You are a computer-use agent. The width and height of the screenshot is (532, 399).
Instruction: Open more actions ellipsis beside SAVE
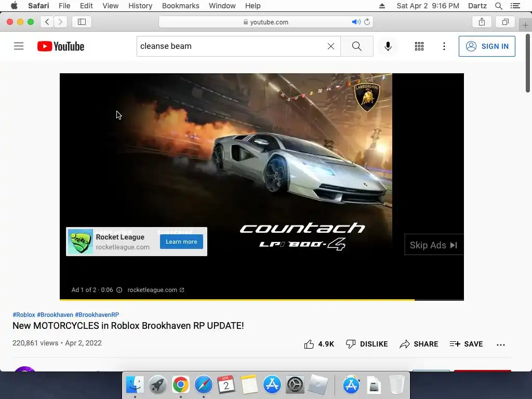pos(500,345)
